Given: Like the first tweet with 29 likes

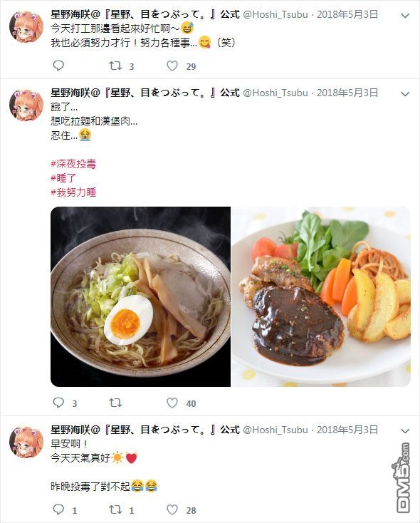Looking at the screenshot, I should click(172, 66).
